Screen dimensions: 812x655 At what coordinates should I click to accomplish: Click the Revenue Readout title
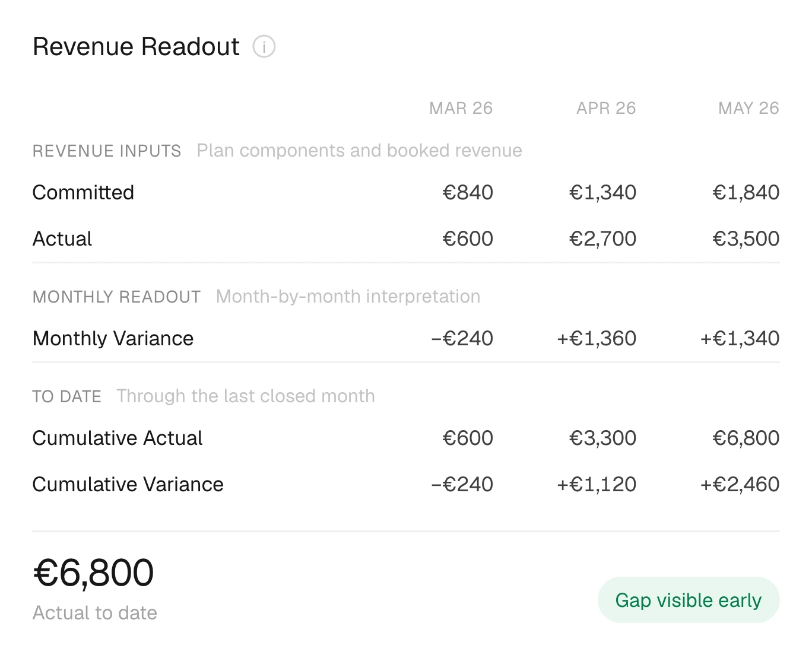137,46
